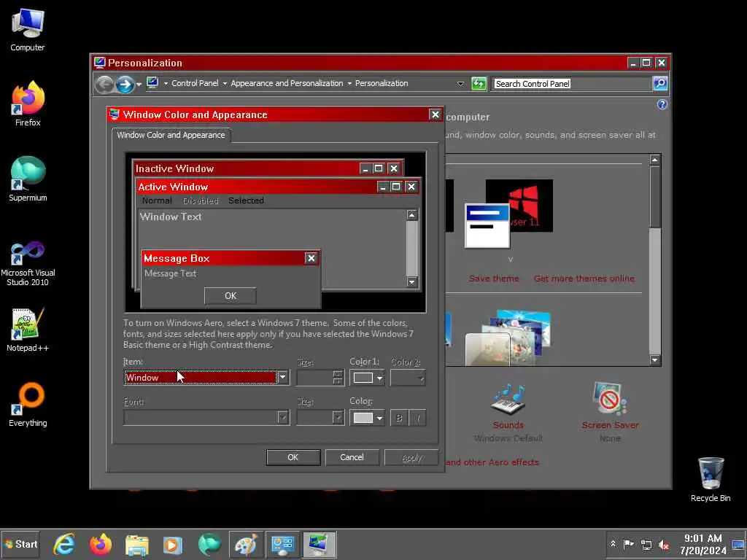747x560 pixels.
Task: Select the Microsoft Visual Studio 2010 shortcut
Action: (28, 263)
